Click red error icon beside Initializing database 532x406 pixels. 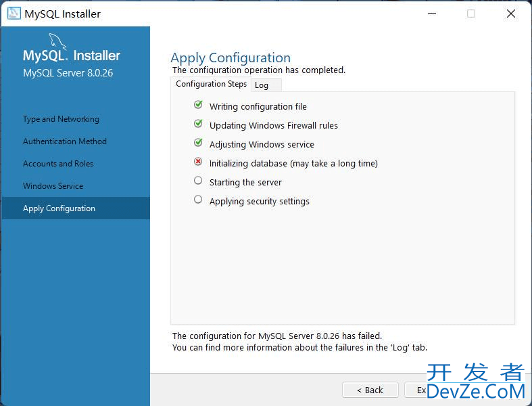(x=198, y=161)
